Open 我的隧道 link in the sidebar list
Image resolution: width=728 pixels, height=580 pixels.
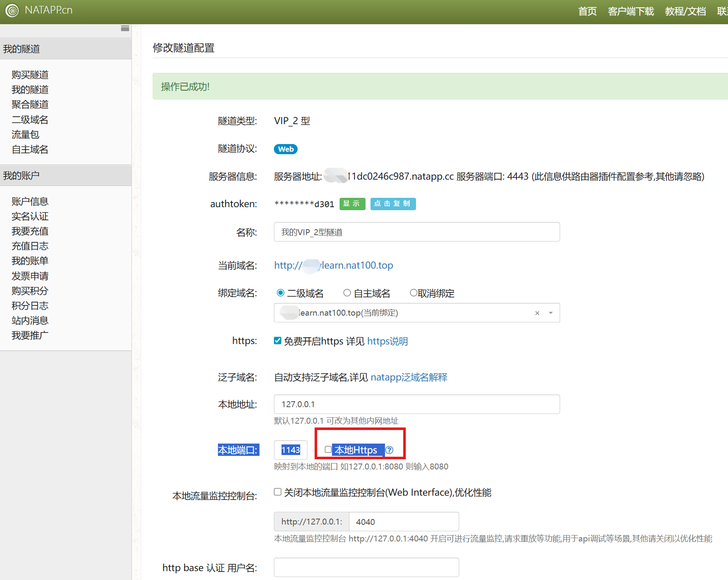30,89
